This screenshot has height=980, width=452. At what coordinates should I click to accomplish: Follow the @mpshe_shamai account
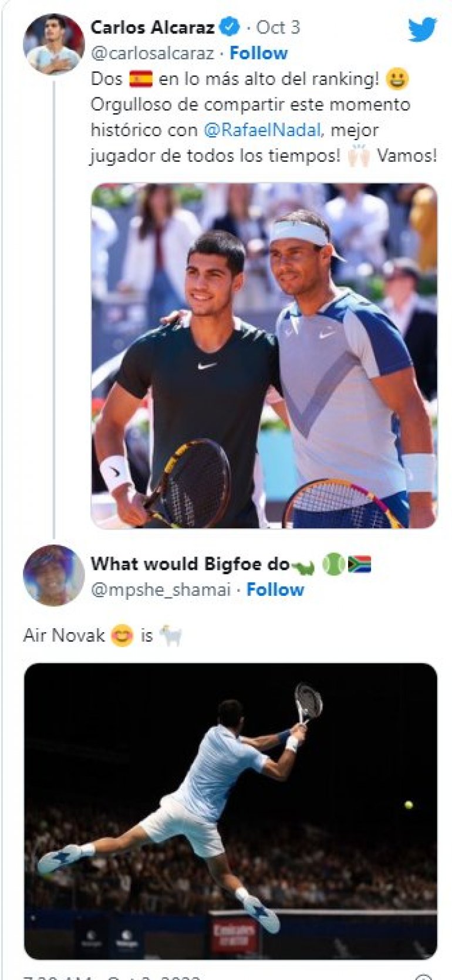point(275,589)
